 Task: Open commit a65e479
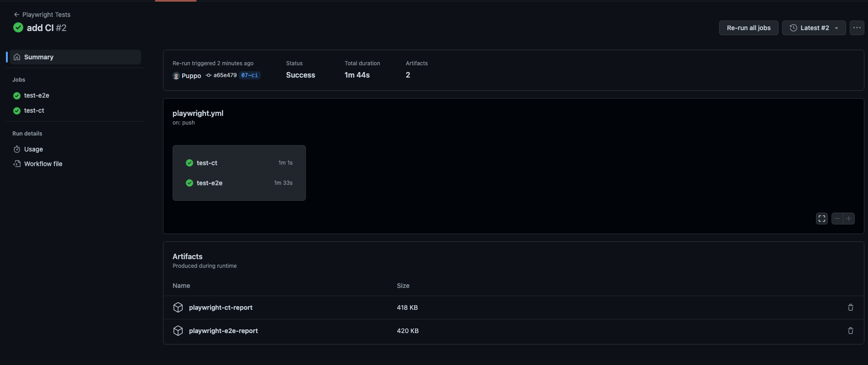[225, 75]
